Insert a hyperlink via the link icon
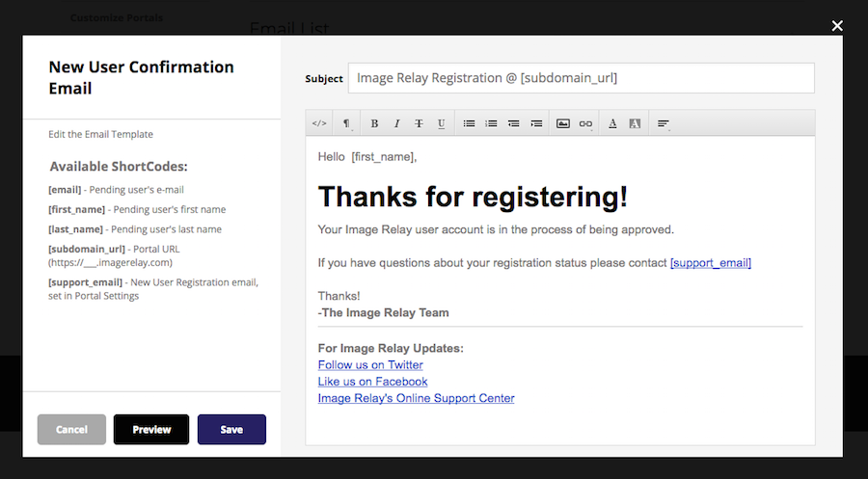The image size is (868, 479). tap(585, 123)
